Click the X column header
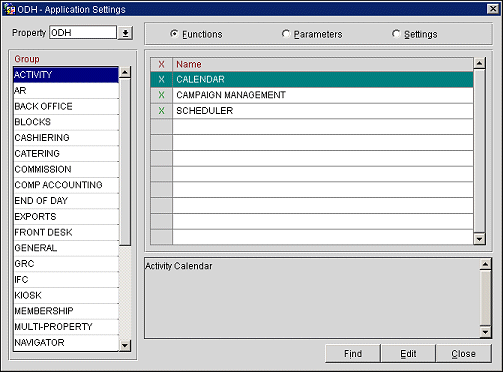 161,64
